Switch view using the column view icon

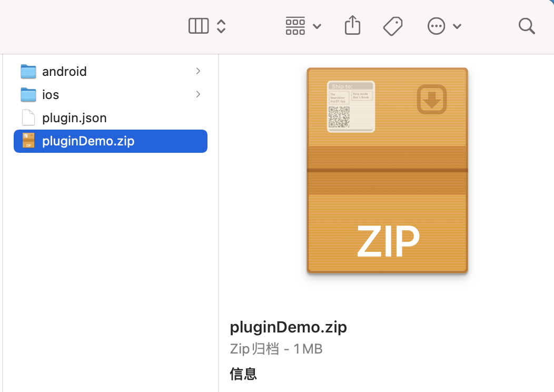pos(199,26)
